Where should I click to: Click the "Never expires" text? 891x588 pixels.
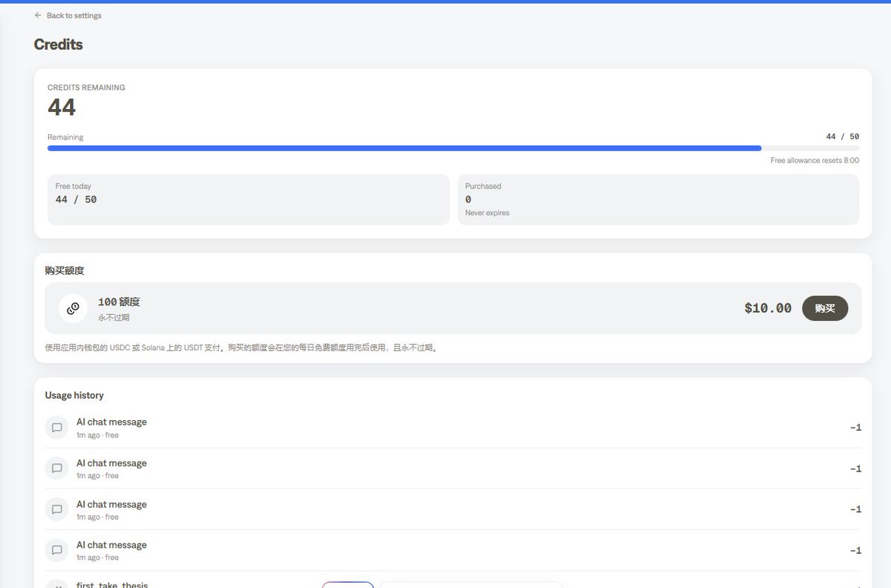click(487, 213)
